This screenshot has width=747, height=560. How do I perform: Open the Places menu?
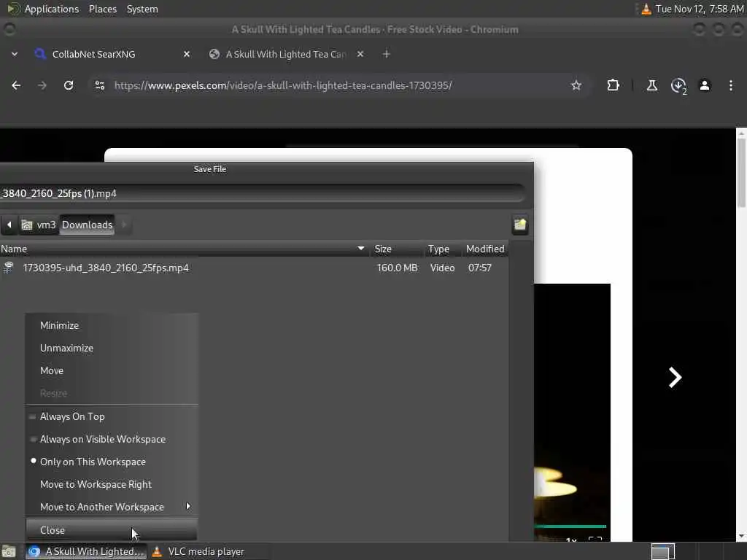click(103, 9)
